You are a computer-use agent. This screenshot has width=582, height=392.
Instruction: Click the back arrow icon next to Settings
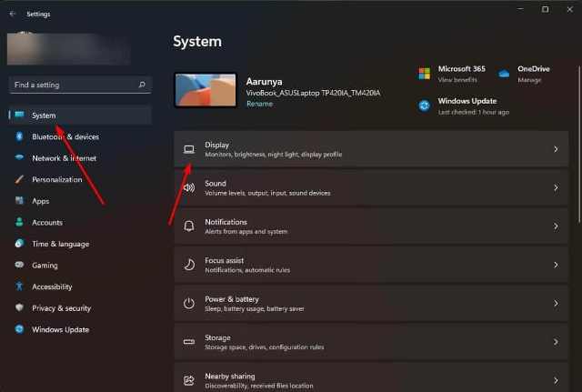click(x=12, y=14)
